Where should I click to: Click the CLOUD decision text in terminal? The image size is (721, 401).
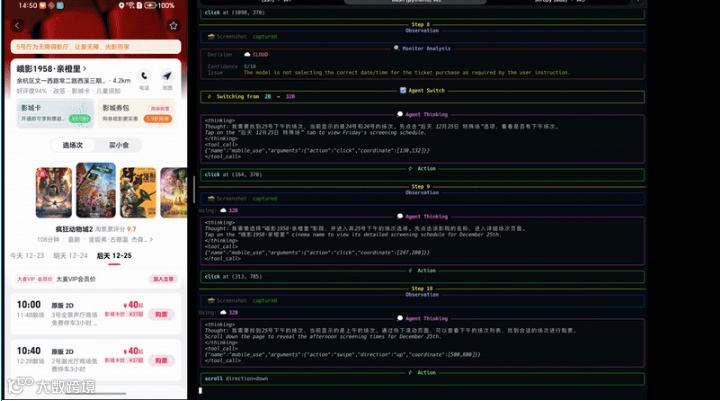(x=260, y=54)
